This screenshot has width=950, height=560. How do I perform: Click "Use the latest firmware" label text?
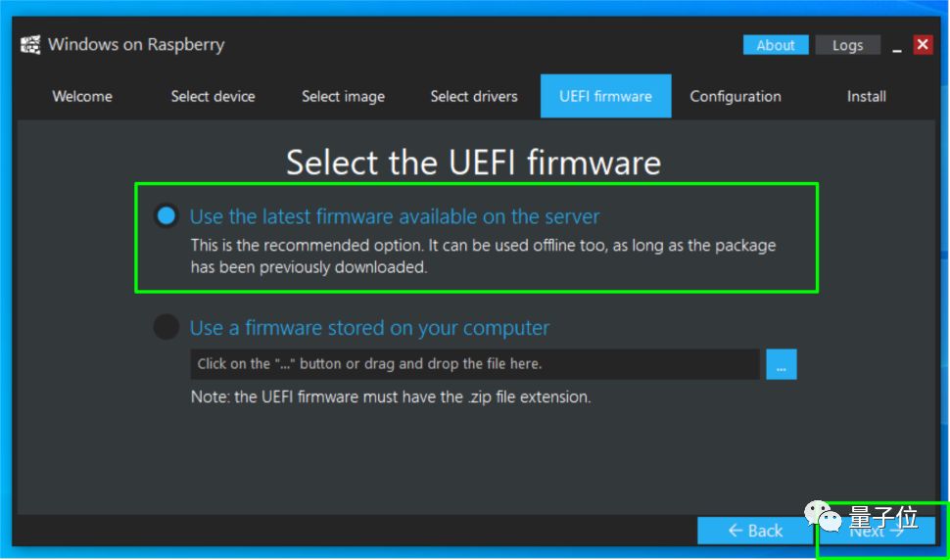(x=395, y=216)
